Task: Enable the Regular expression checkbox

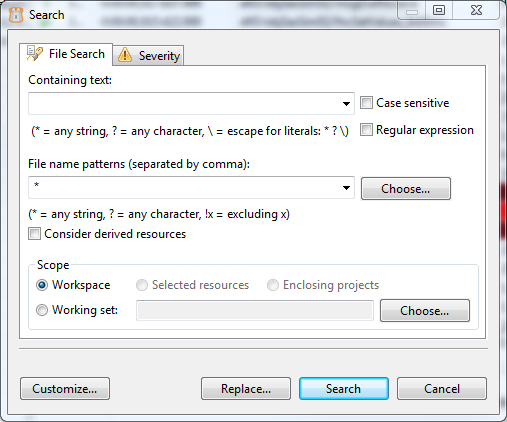Action: coord(366,130)
